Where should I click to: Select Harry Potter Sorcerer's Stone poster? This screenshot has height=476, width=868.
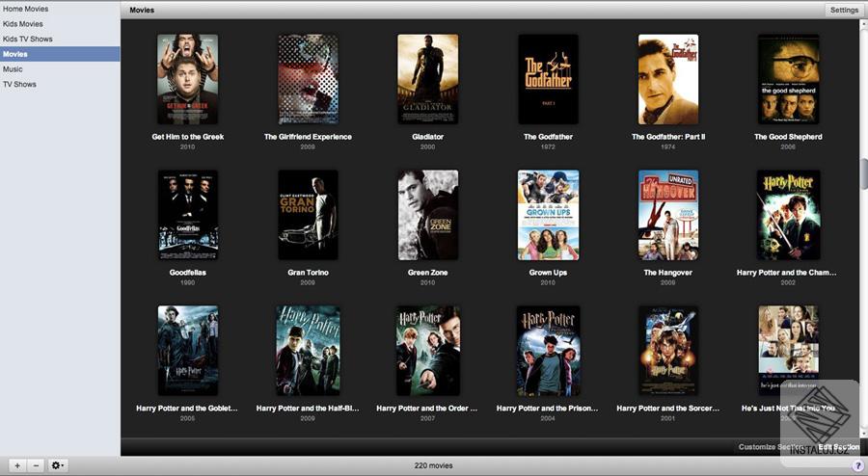click(668, 351)
